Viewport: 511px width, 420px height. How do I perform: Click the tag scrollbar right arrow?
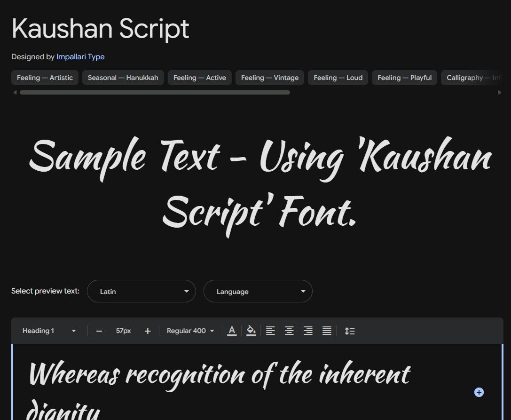pos(500,93)
